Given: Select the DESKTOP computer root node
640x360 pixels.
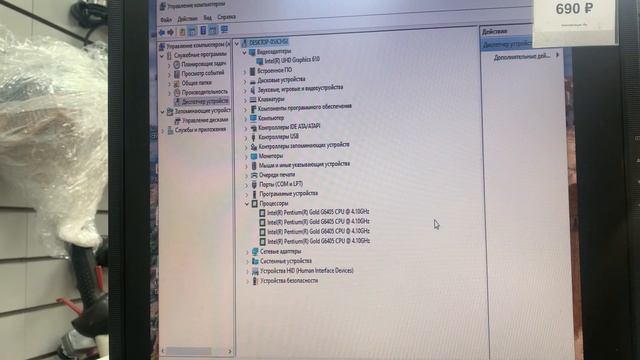Looking at the screenshot, I should point(268,42).
